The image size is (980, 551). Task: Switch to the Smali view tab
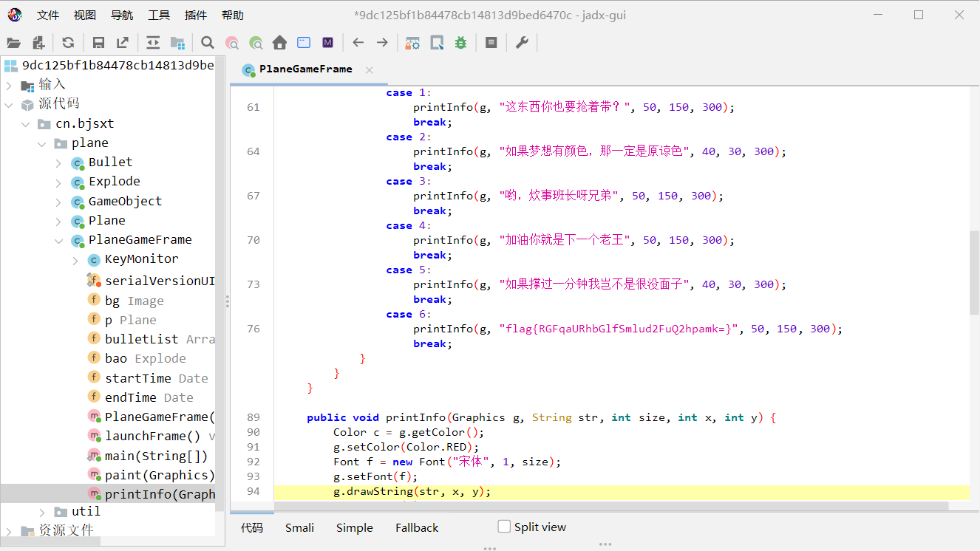click(299, 527)
